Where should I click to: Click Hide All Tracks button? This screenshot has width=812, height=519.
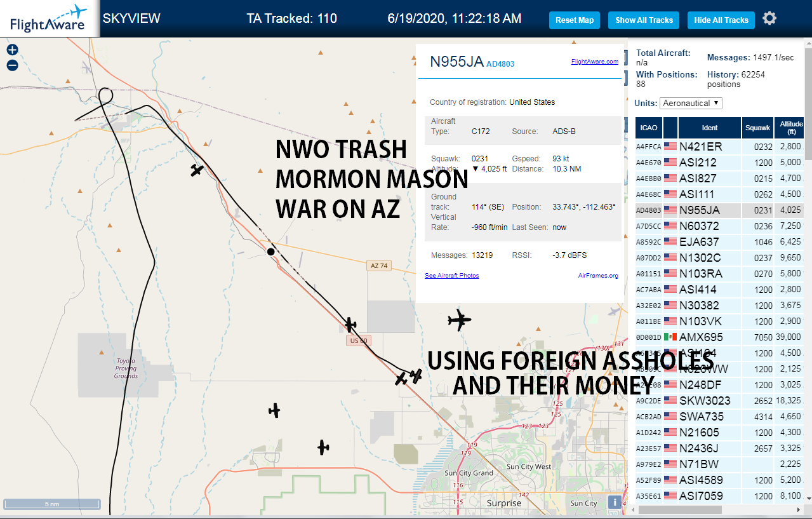[721, 20]
